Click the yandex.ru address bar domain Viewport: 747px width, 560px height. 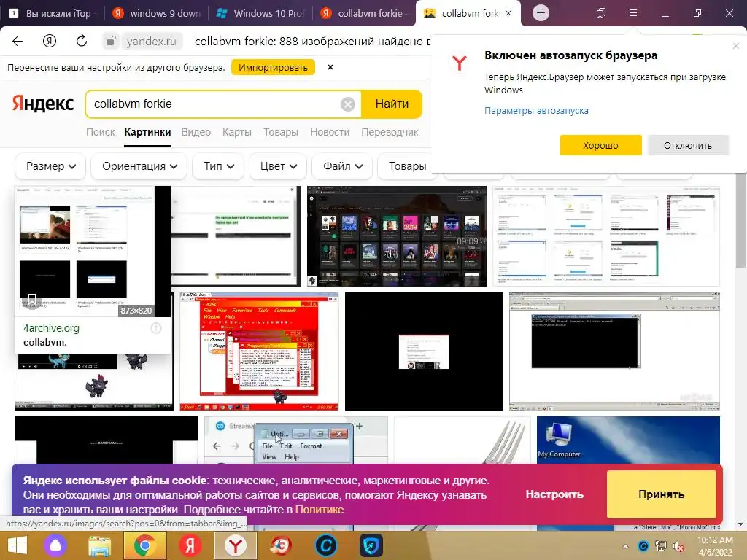tap(151, 42)
